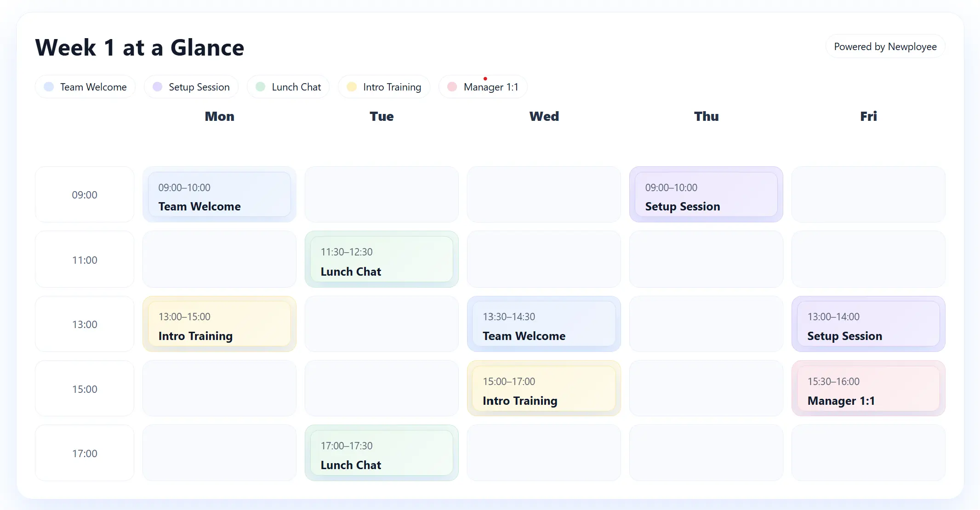Open Monday 09:00 Team Welcome event
980x510 pixels.
coord(219,195)
